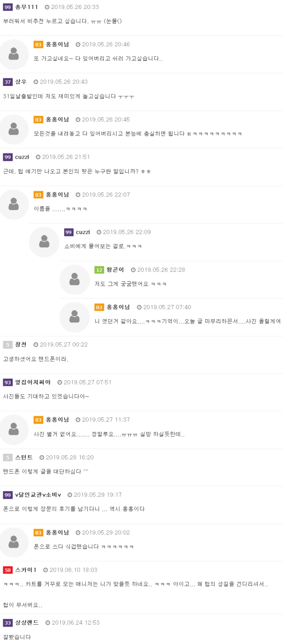
Task: Open 황곤이's username link
Action: pos(116,270)
